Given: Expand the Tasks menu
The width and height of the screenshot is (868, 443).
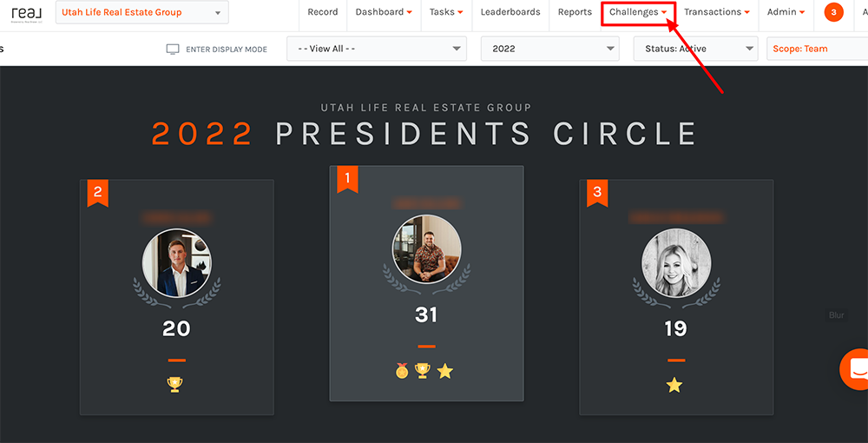Looking at the screenshot, I should 446,12.
